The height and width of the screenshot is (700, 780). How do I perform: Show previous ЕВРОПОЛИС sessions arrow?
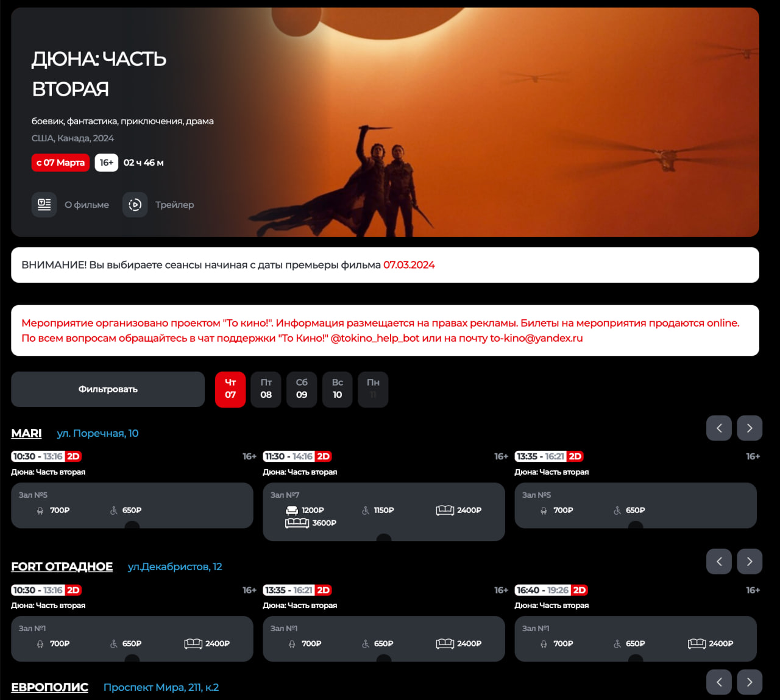tap(719, 682)
